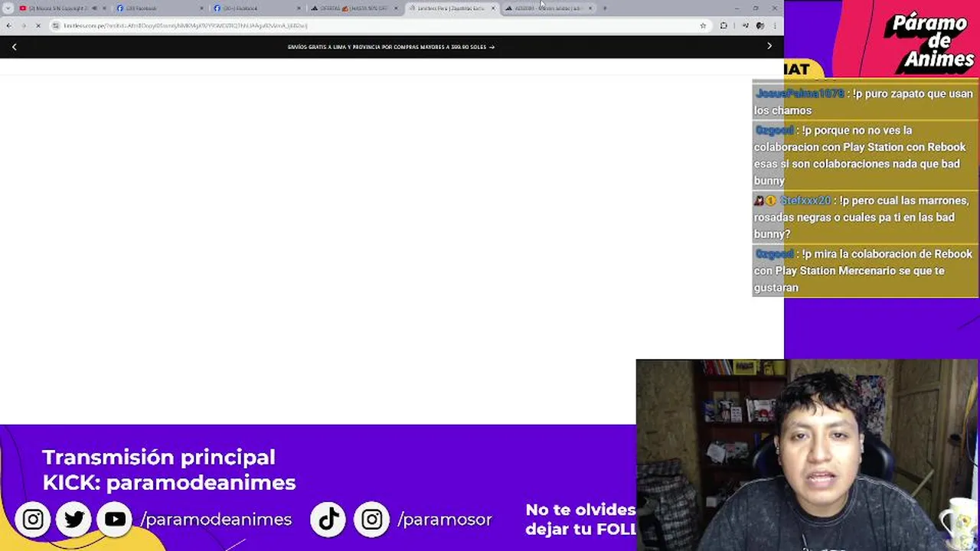
Task: Click the No te olvides dejar tu FOLL text
Action: coord(580,520)
